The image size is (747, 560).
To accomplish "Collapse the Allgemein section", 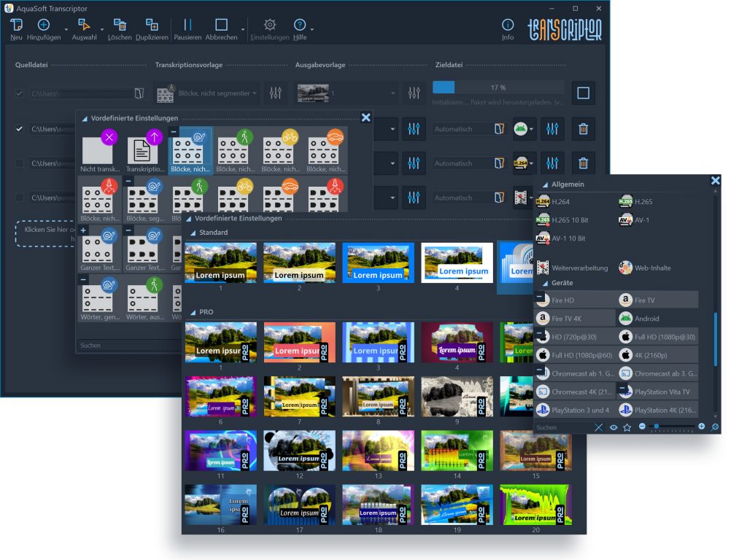I will coord(545,185).
